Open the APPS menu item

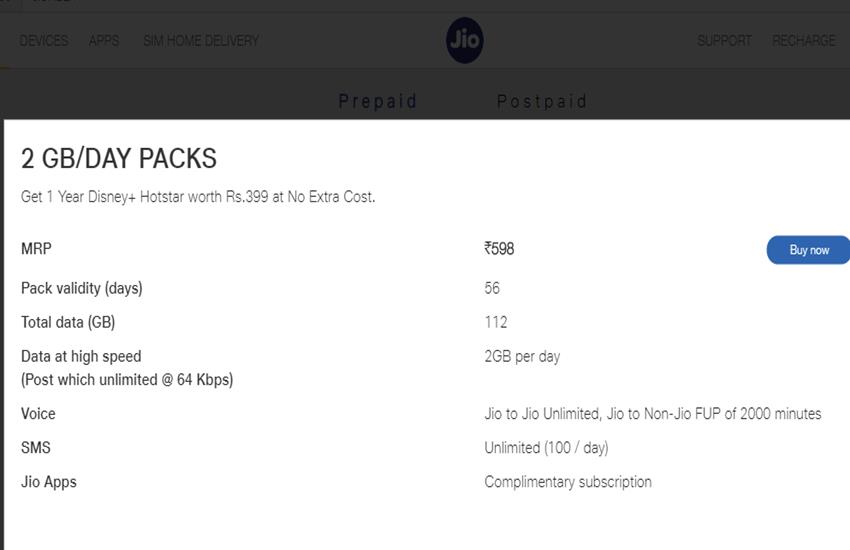[104, 41]
